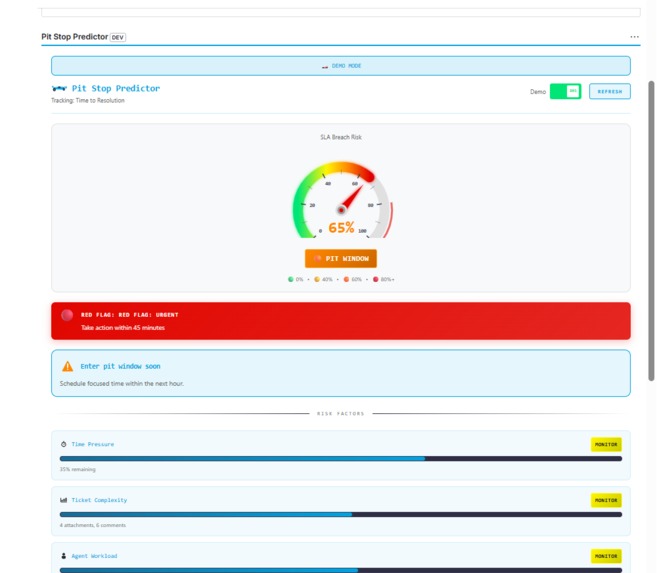Click the Time Pressure label
This screenshot has width=657, height=573.
(x=93, y=444)
